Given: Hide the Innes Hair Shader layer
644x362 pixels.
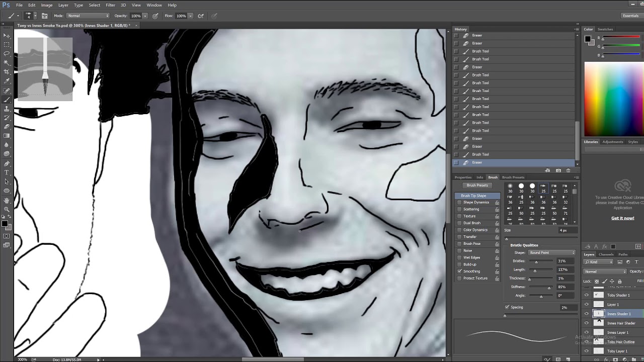Looking at the screenshot, I should [587, 323].
